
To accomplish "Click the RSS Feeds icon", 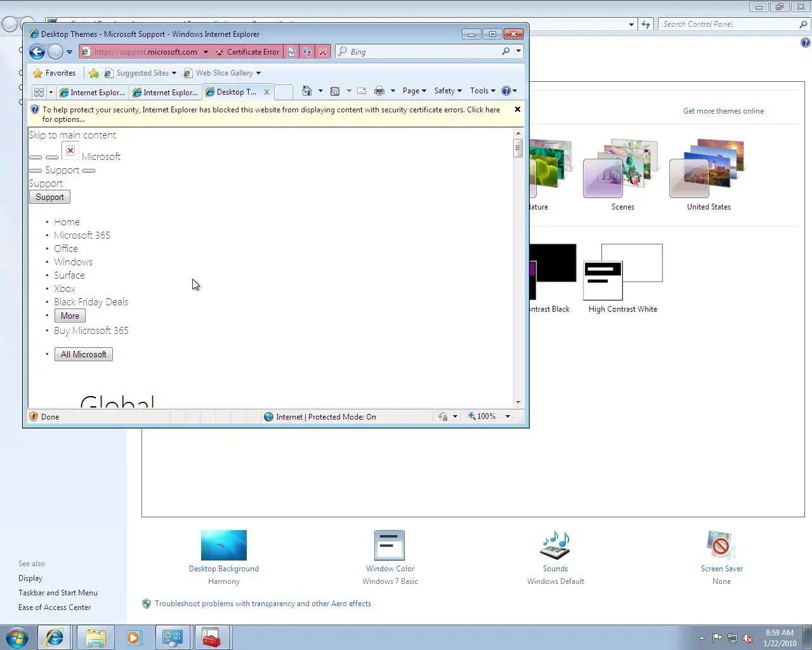I will tap(335, 91).
